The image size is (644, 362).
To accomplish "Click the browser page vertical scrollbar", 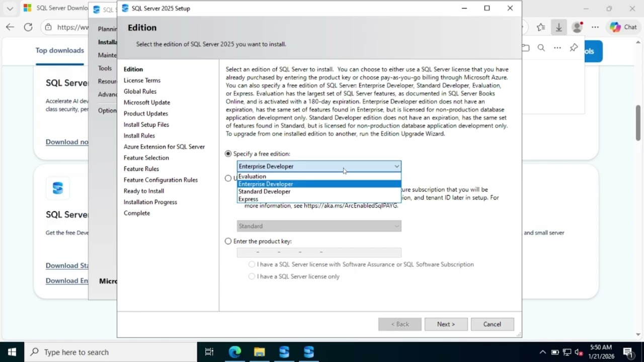I will (x=638, y=123).
